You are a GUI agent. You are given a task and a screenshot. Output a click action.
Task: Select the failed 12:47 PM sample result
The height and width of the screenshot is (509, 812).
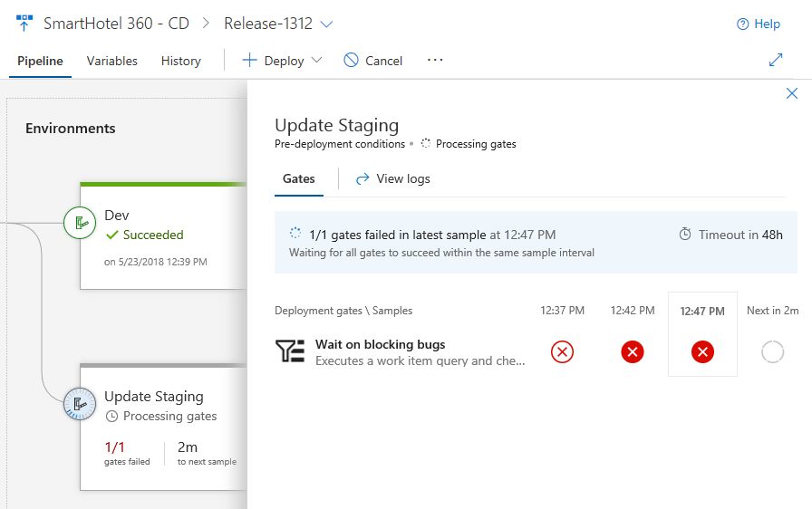(702, 351)
